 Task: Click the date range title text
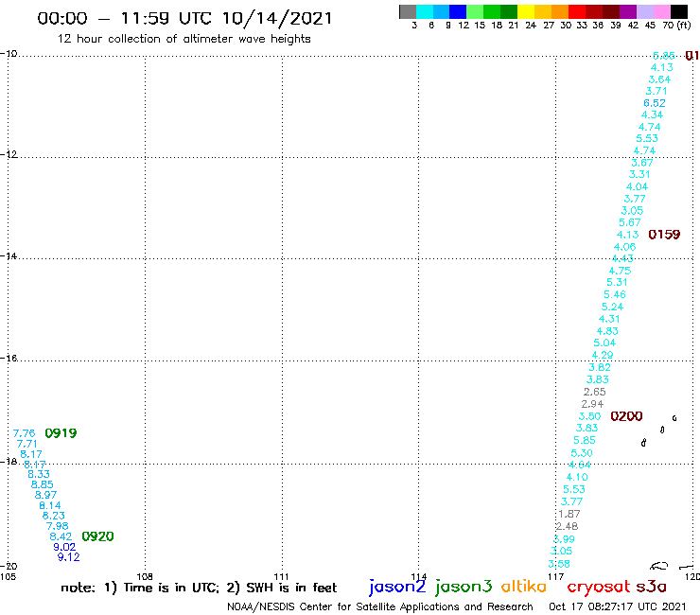pyautogui.click(x=184, y=19)
